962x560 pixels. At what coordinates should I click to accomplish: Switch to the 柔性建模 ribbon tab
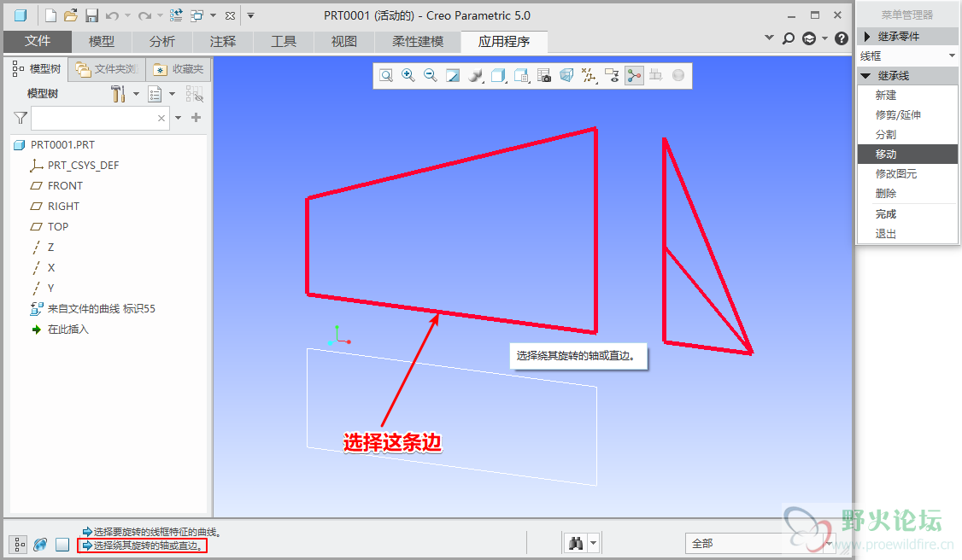[x=418, y=41]
